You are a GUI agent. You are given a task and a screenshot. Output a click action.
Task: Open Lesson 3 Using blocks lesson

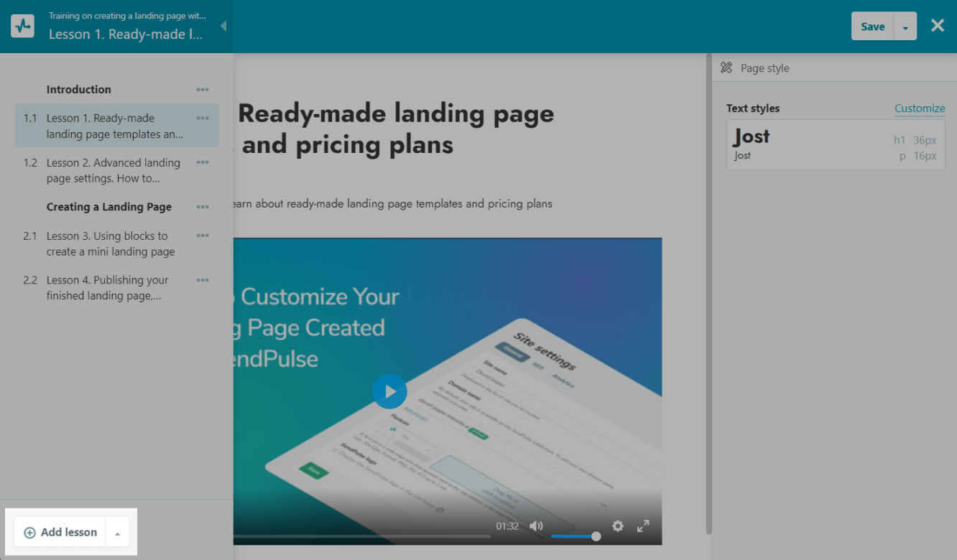(110, 244)
